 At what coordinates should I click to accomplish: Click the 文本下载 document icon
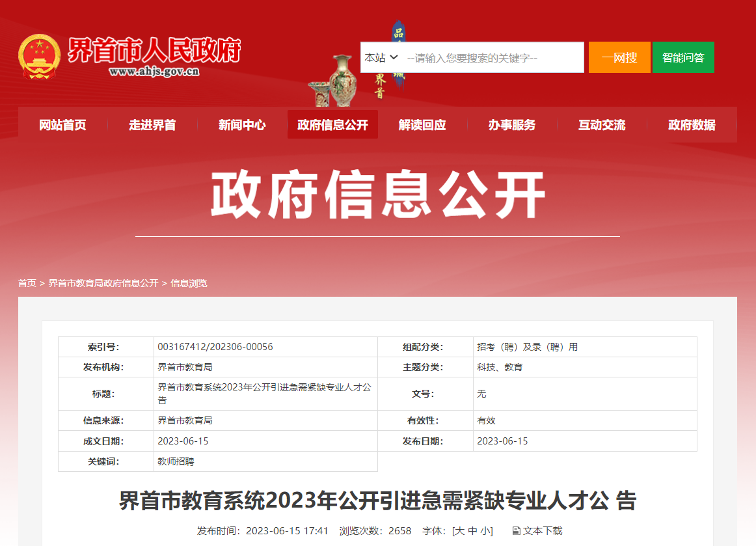click(x=516, y=531)
